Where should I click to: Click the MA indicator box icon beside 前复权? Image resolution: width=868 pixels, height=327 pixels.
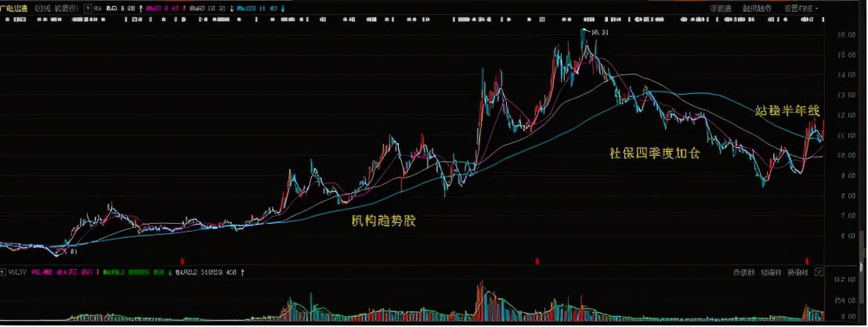click(87, 8)
